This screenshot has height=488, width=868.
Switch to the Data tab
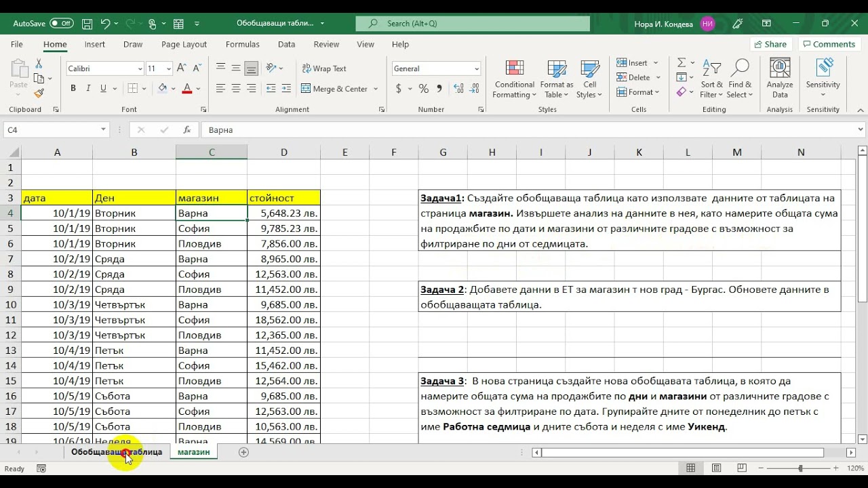pos(287,44)
